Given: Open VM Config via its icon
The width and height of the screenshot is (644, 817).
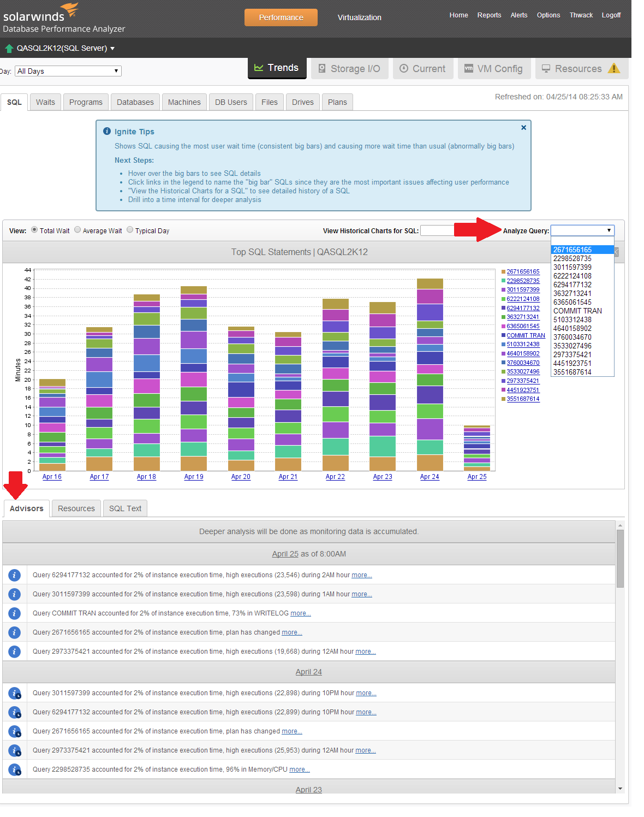Looking at the screenshot, I should [x=468, y=68].
